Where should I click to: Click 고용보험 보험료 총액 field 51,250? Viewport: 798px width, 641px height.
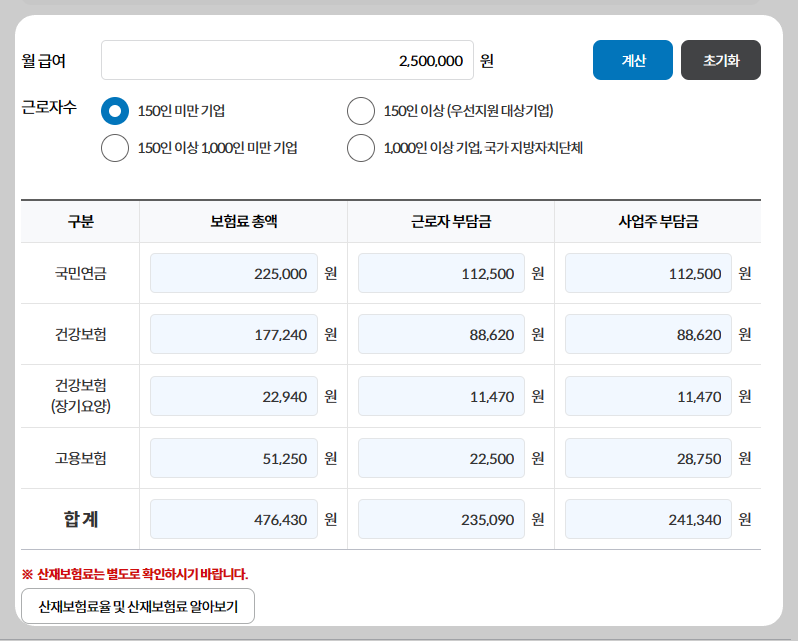click(234, 458)
